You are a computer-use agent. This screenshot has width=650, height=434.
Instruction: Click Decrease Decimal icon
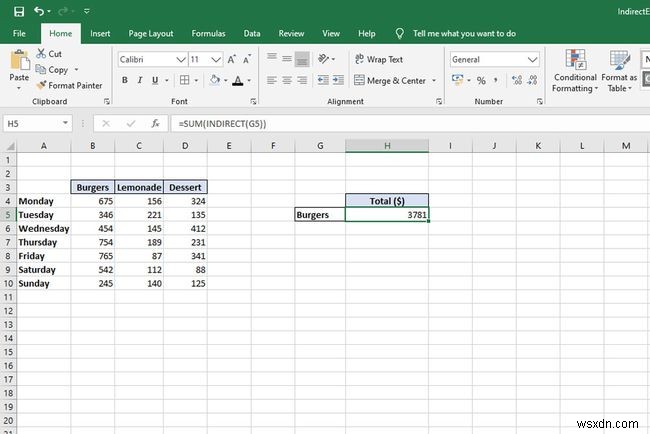532,80
